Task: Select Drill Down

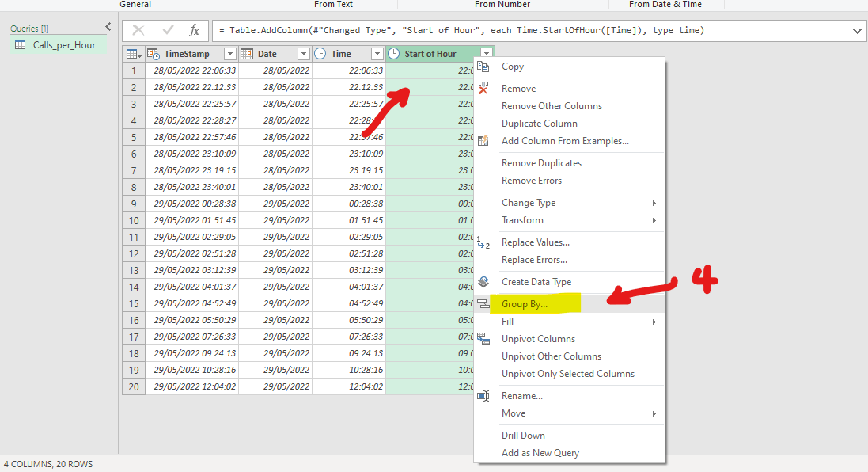Action: coord(523,436)
